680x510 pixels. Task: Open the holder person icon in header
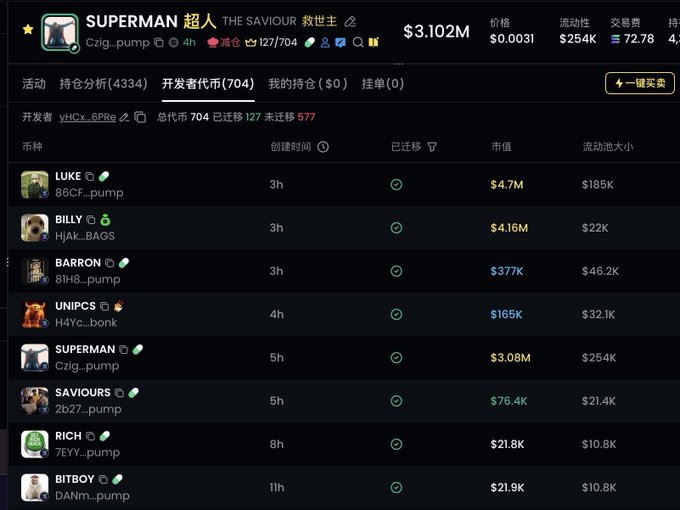[x=325, y=42]
